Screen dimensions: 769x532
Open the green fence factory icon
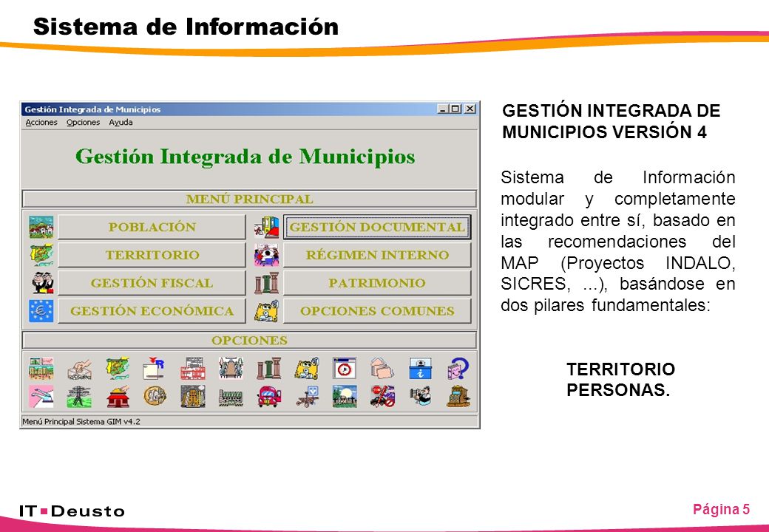tap(231, 396)
